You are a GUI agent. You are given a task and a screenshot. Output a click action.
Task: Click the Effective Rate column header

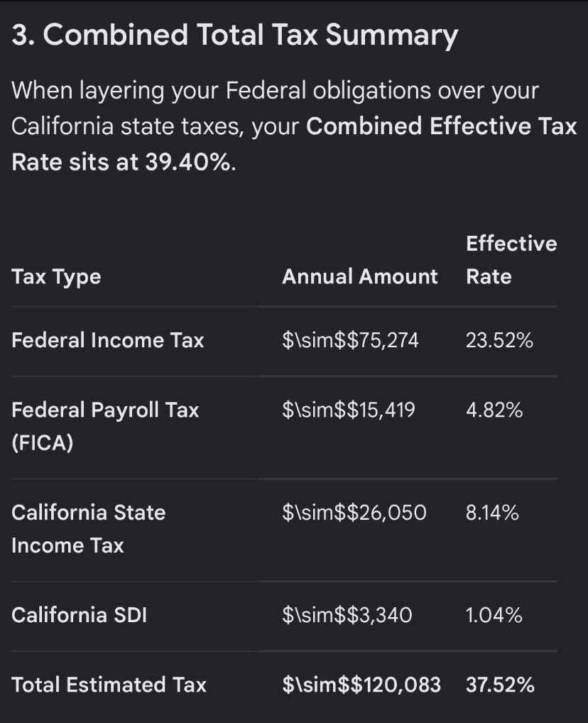[511, 260]
